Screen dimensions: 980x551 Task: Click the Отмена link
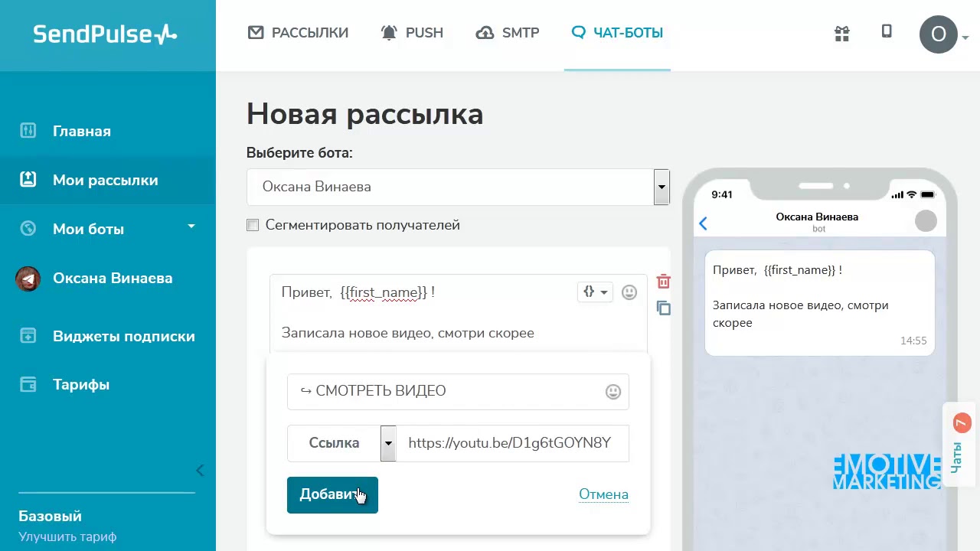[x=603, y=494]
